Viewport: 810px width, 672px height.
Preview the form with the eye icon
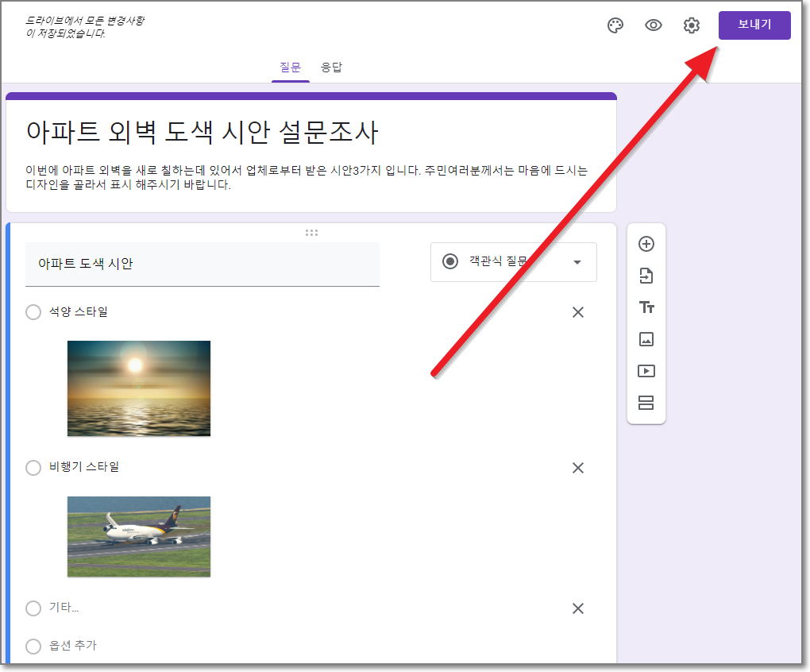pyautogui.click(x=654, y=25)
